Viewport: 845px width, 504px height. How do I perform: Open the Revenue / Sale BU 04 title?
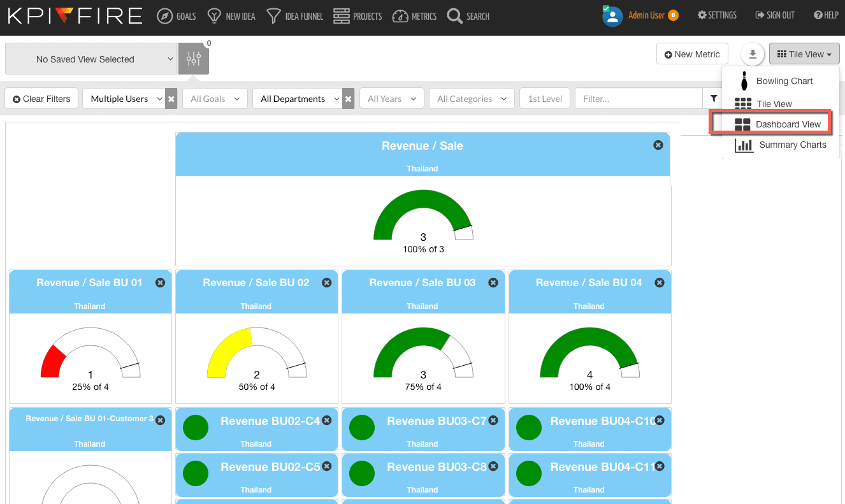tap(589, 282)
